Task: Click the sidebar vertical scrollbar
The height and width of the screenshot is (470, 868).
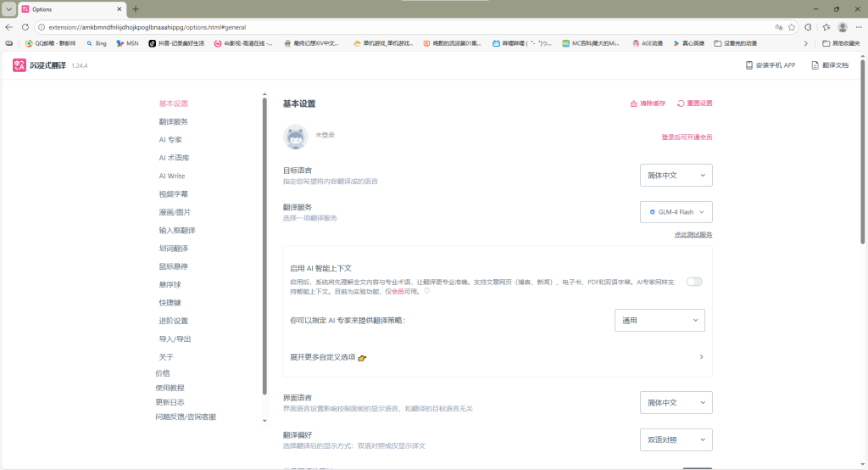Action: pyautogui.click(x=264, y=247)
